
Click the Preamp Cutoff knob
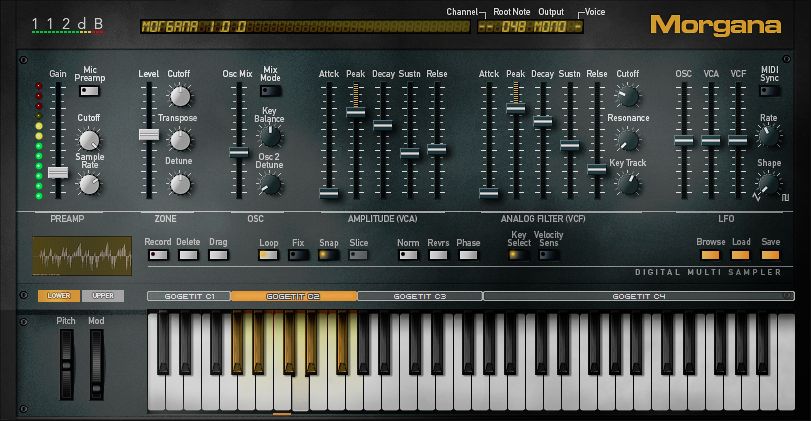coord(89,140)
